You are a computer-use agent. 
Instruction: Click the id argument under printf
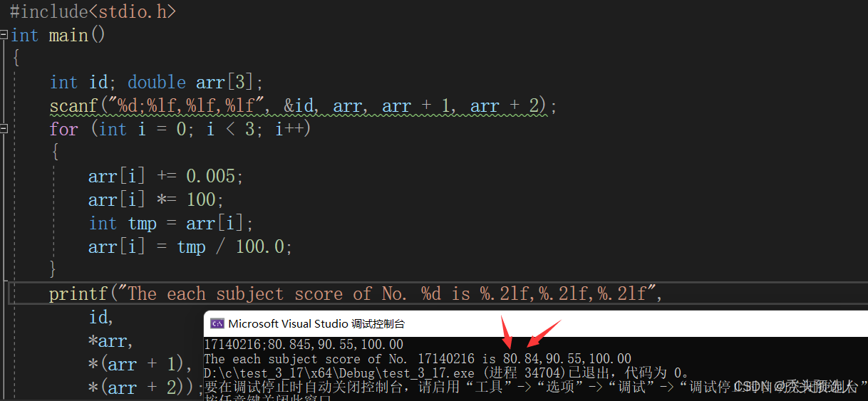(101, 317)
